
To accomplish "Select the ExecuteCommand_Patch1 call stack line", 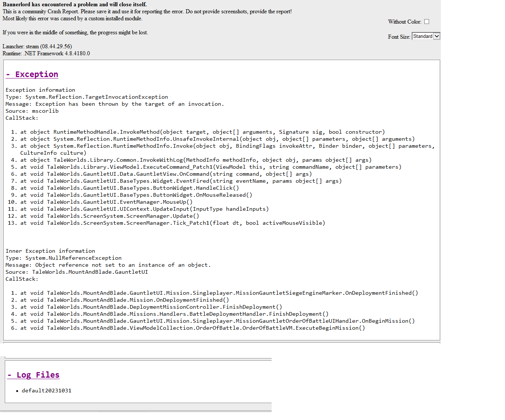I will pyautogui.click(x=211, y=167).
